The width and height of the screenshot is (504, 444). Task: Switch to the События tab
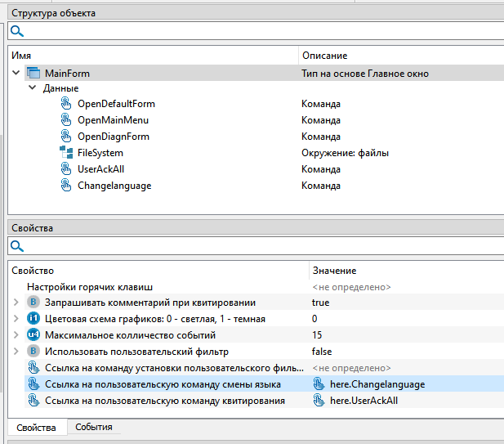pos(93,428)
